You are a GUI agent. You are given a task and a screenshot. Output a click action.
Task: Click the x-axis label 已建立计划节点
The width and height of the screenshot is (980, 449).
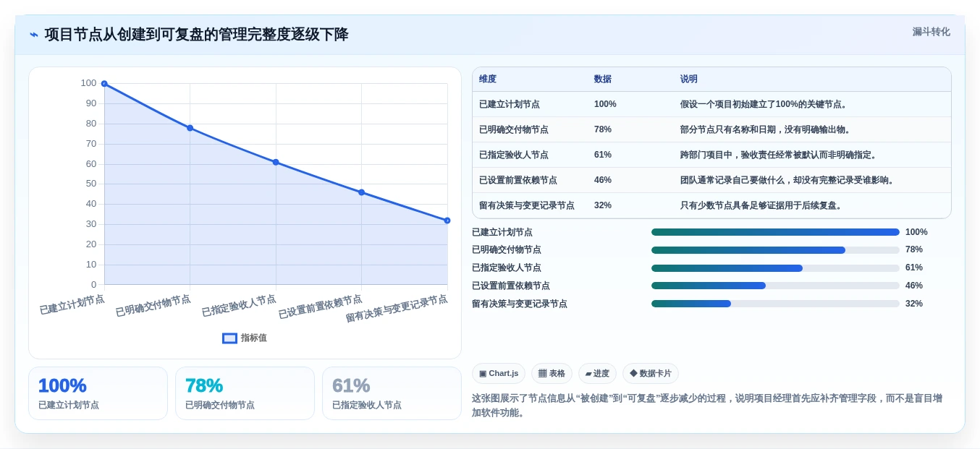tap(72, 304)
